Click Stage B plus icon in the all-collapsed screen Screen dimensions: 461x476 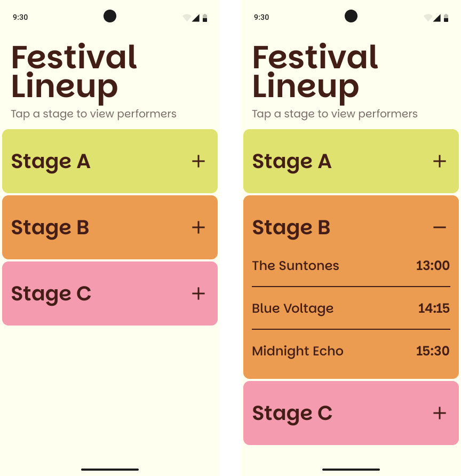[198, 227]
